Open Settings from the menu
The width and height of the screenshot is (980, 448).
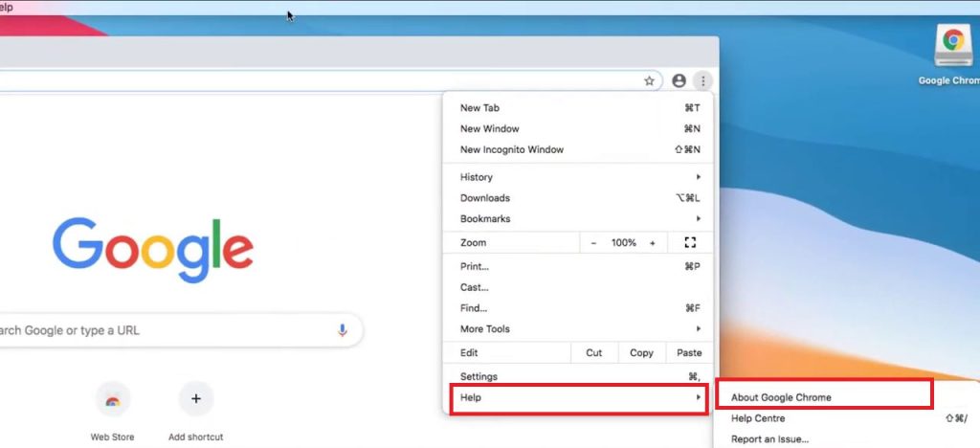pos(577,377)
